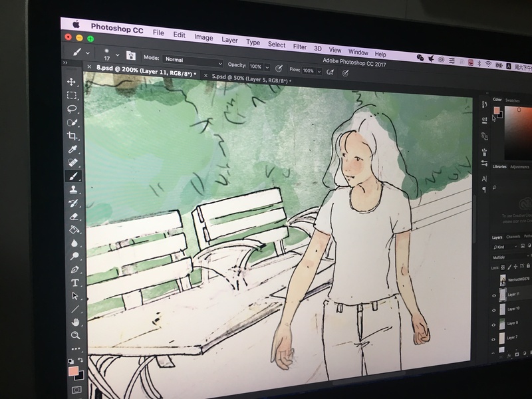Open the brush preset picker arrow
The width and height of the screenshot is (532, 399).
coord(118,55)
